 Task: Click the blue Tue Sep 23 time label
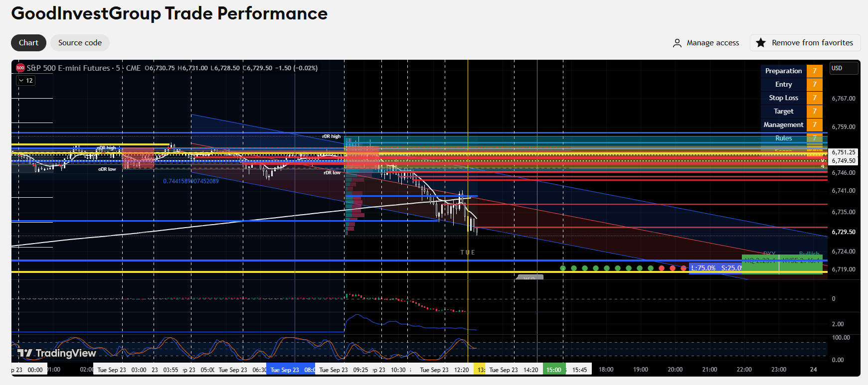point(285,370)
